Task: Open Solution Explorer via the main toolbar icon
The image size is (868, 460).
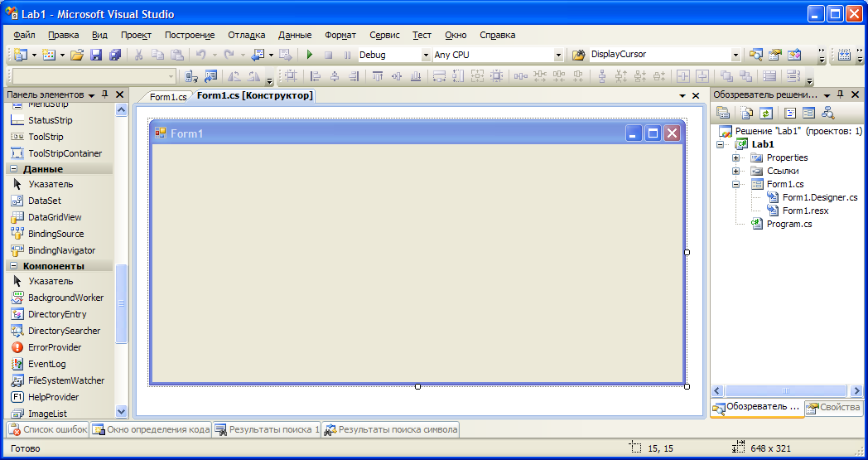Action: 755,55
